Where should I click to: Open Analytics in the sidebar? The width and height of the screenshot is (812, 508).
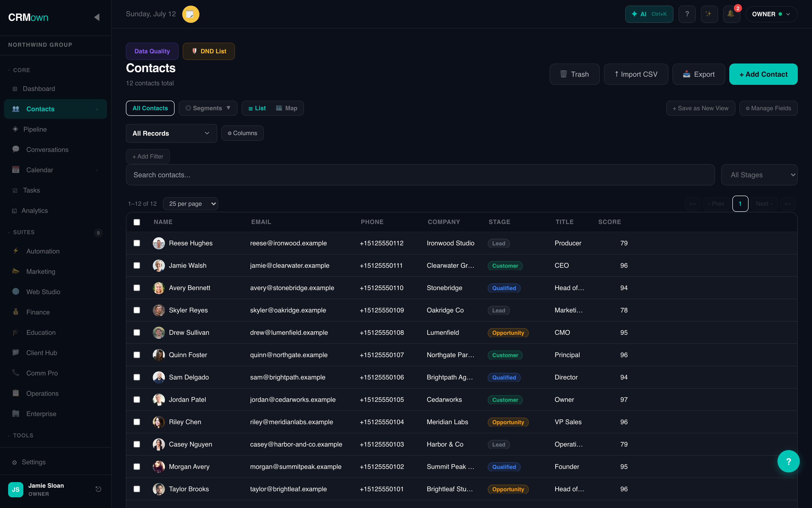[55, 211]
